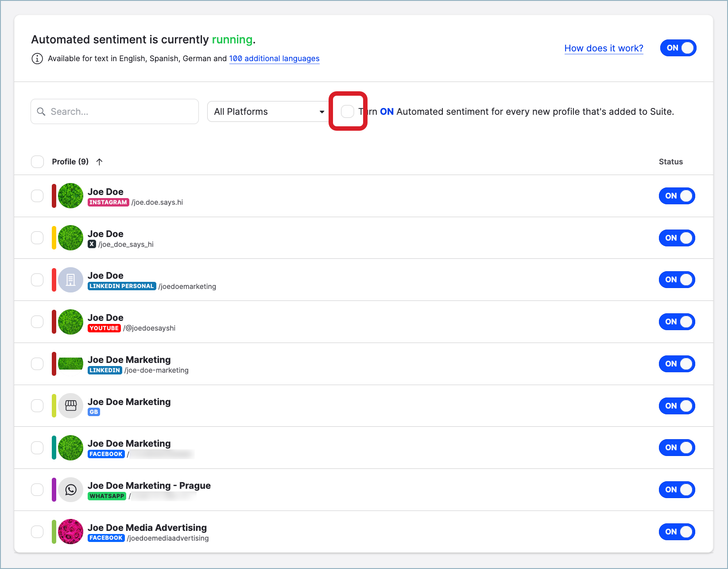Turn off the master automated sentiment toggle
This screenshot has height=569, width=728.
click(x=678, y=48)
